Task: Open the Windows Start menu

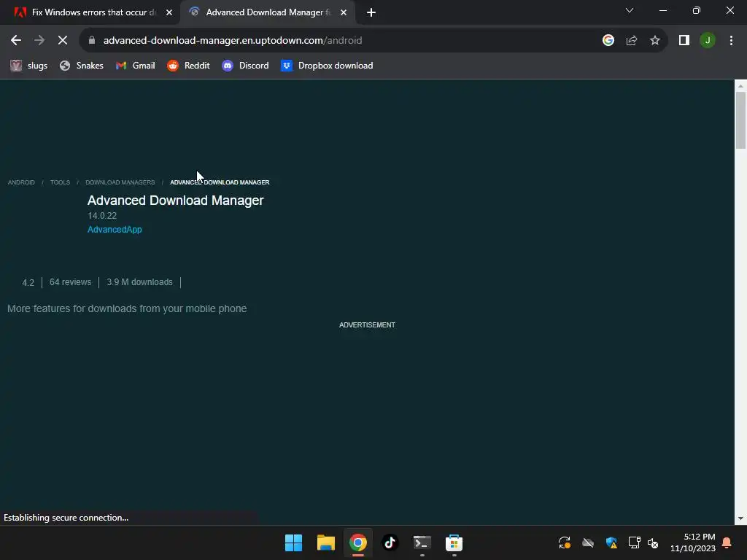Action: [x=293, y=542]
